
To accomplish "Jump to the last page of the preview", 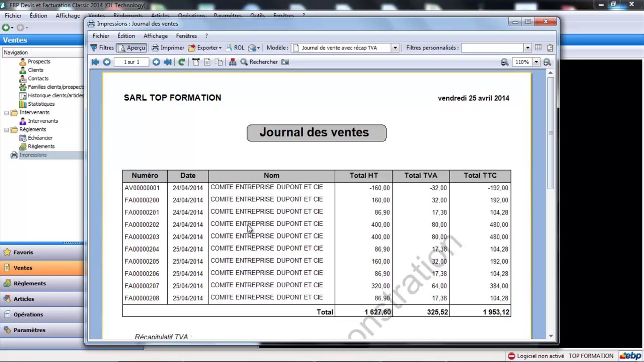I will 168,62.
